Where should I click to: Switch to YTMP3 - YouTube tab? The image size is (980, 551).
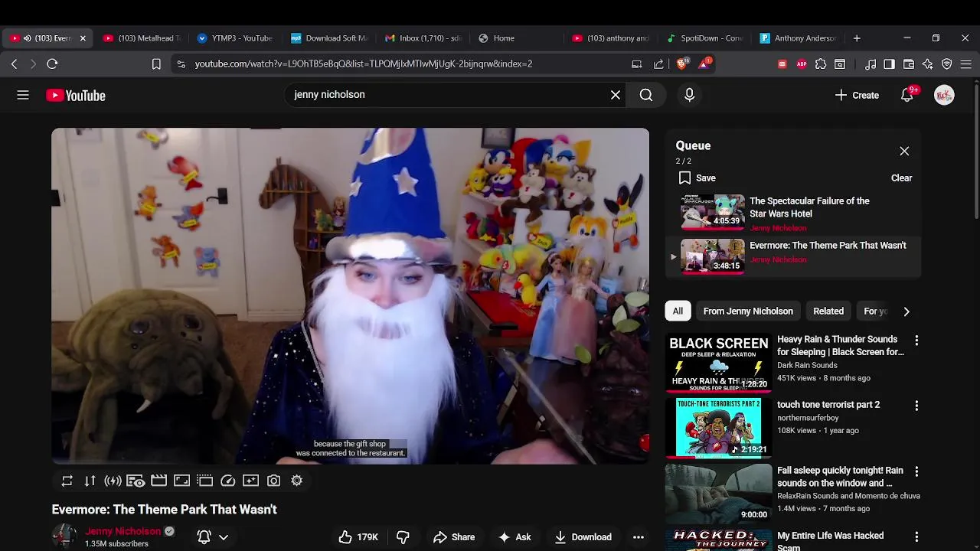pyautogui.click(x=236, y=38)
